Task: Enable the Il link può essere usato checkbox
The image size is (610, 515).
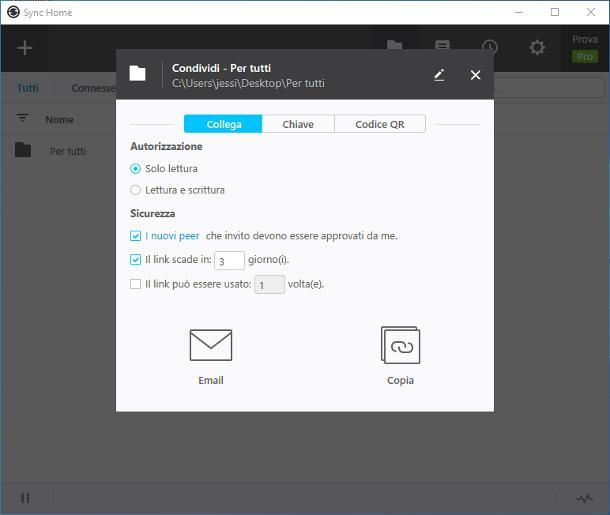Action: coord(136,284)
